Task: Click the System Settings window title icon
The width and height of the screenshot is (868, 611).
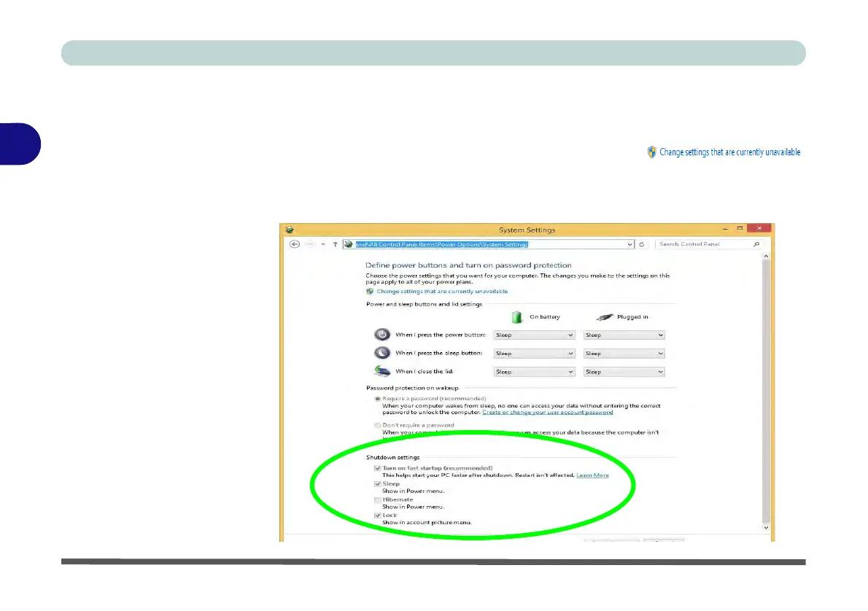Action: pos(290,230)
